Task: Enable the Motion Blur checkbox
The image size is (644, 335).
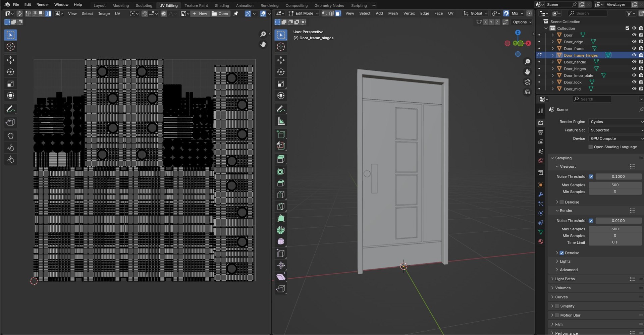Action: click(x=557, y=315)
